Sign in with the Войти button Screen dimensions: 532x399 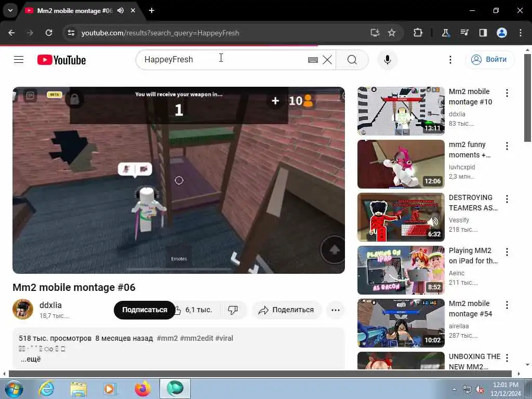point(489,60)
